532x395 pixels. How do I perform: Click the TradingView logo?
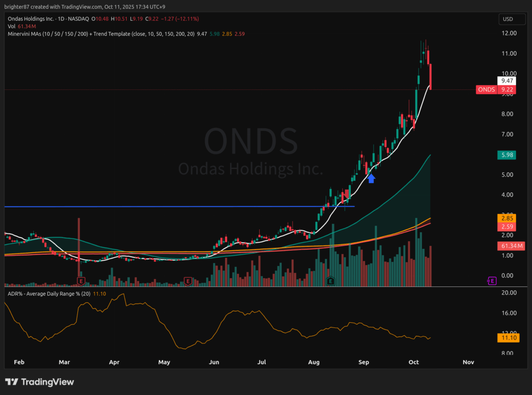pyautogui.click(x=39, y=382)
